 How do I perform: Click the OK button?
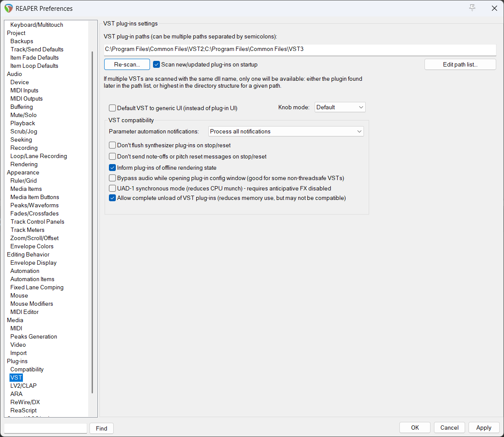415,427
